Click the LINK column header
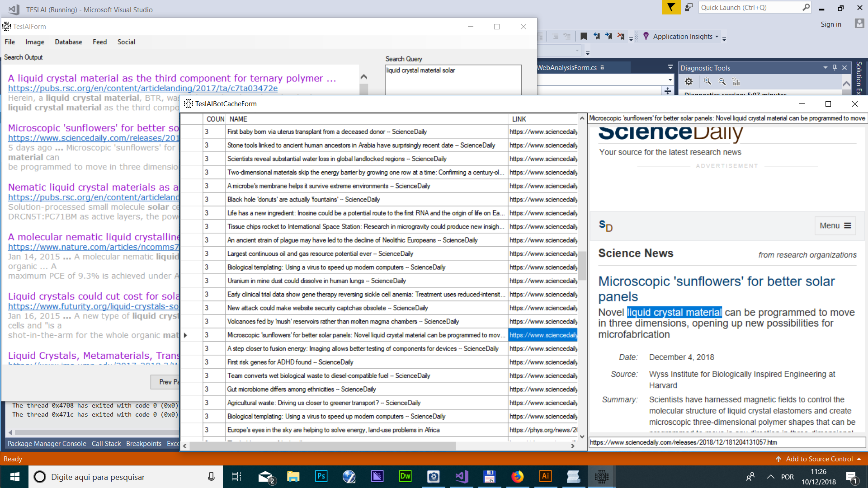The height and width of the screenshot is (488, 868). 542,119
